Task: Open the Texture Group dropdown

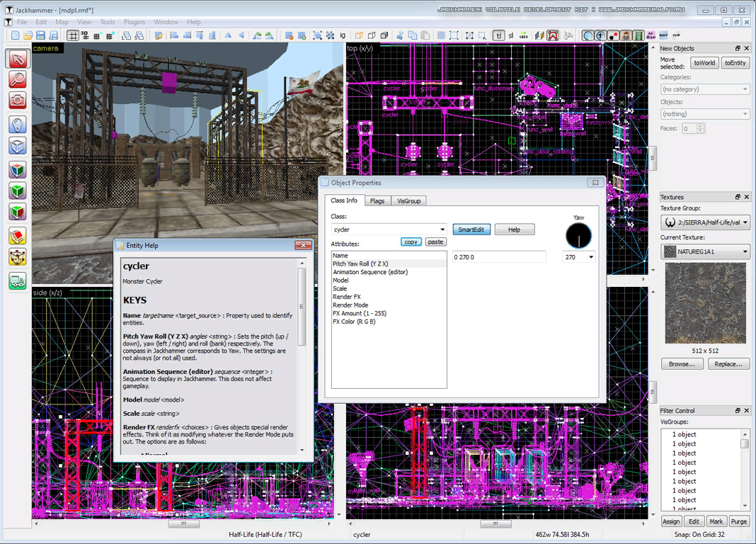Action: [x=705, y=222]
